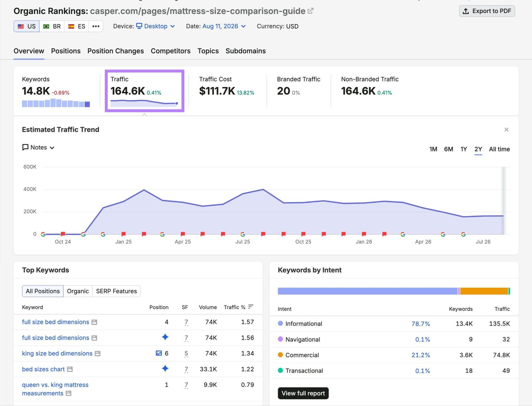Set chart range to All time
Screen dimensions: 532x406
tap(499, 149)
